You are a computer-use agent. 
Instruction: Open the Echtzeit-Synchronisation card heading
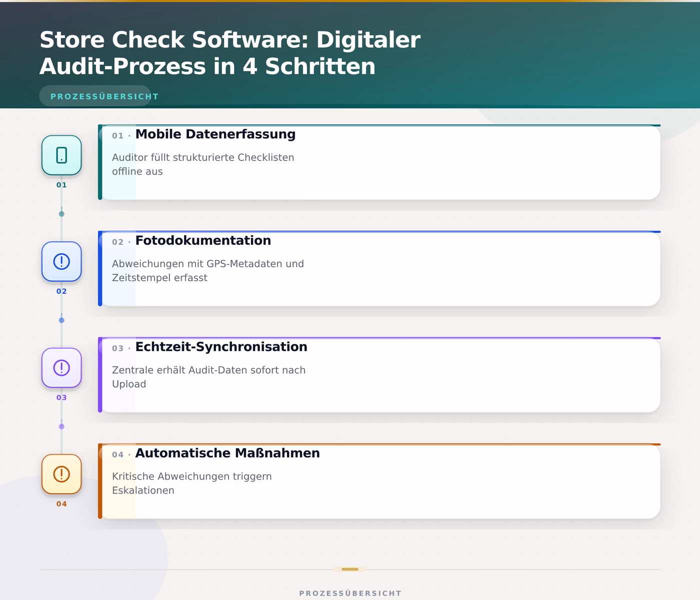pyautogui.click(x=221, y=347)
